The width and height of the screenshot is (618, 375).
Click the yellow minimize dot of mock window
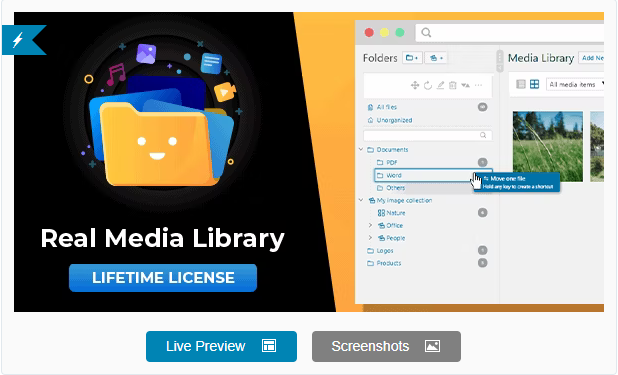(x=384, y=32)
